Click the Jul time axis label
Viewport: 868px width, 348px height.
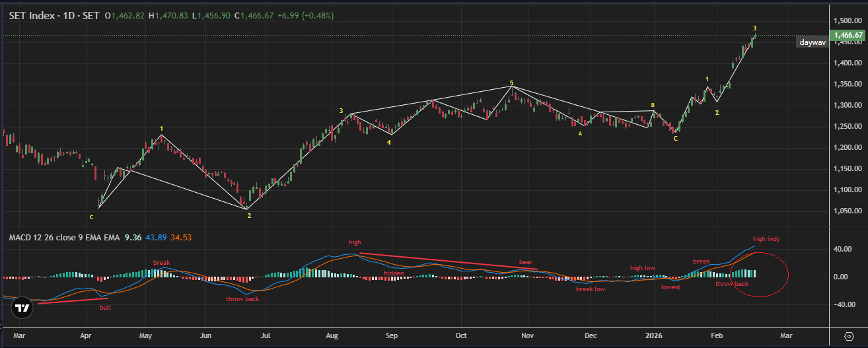click(264, 336)
